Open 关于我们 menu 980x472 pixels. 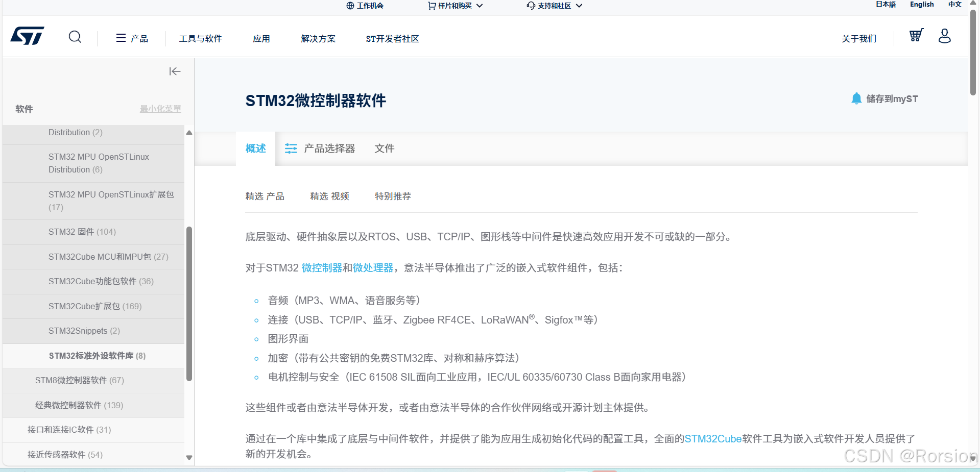(859, 39)
